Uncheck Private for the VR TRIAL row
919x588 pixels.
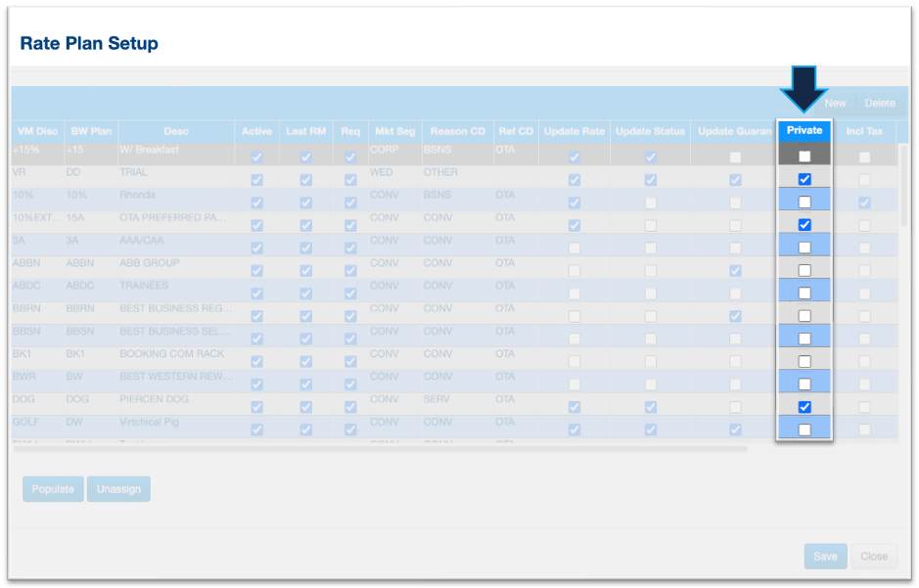coord(804,179)
